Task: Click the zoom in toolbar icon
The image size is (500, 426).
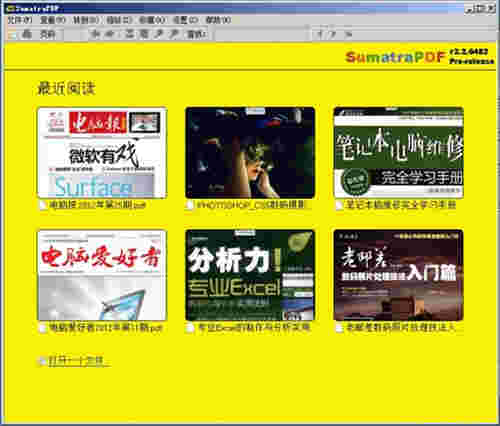Action: coord(173,34)
